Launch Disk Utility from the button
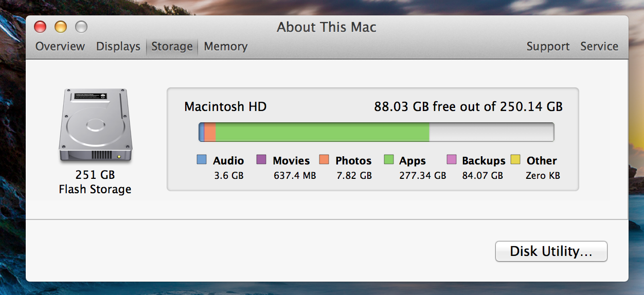Screen dimensions: 644x295 coord(551,251)
